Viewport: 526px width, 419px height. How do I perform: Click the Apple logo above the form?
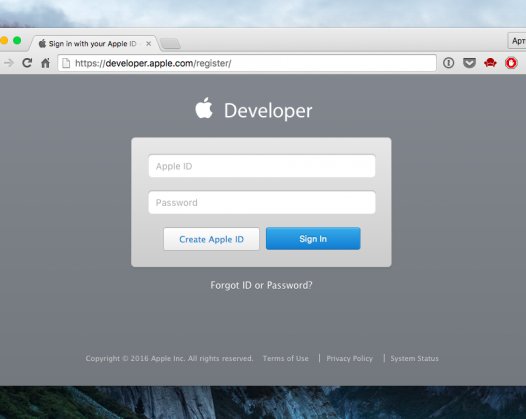[204, 108]
